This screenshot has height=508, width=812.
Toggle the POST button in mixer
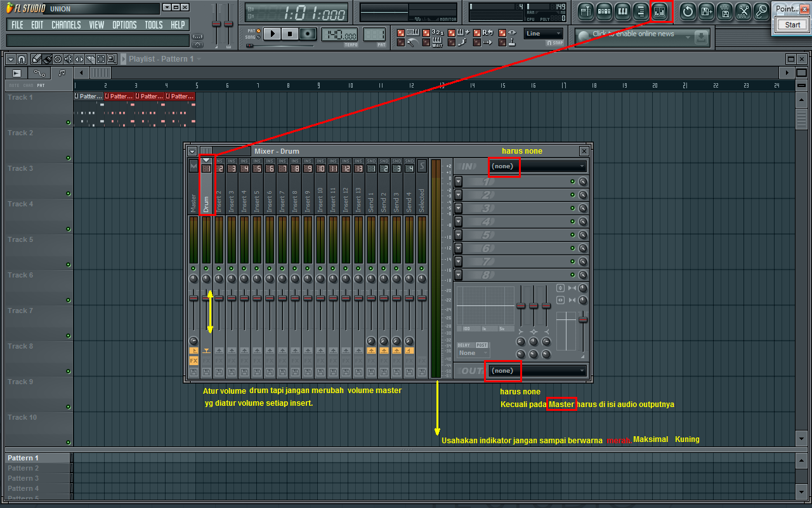point(482,345)
